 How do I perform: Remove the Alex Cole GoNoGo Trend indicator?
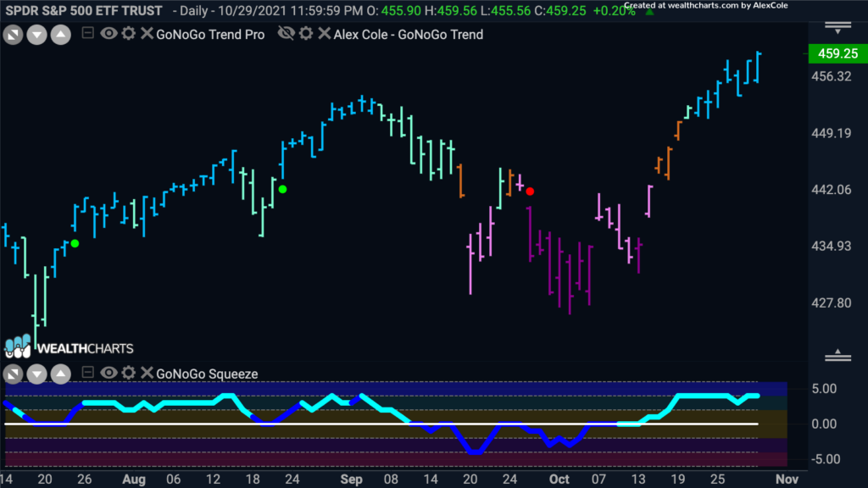coord(325,34)
